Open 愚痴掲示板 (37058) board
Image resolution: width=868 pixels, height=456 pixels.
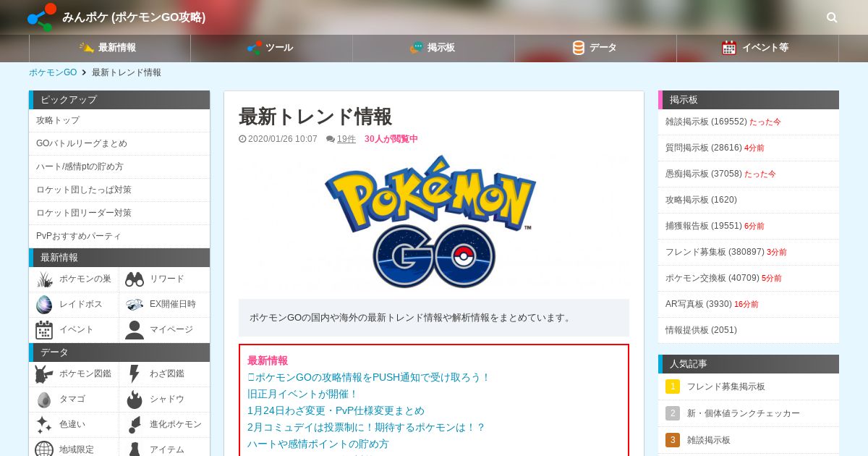[x=749, y=174]
